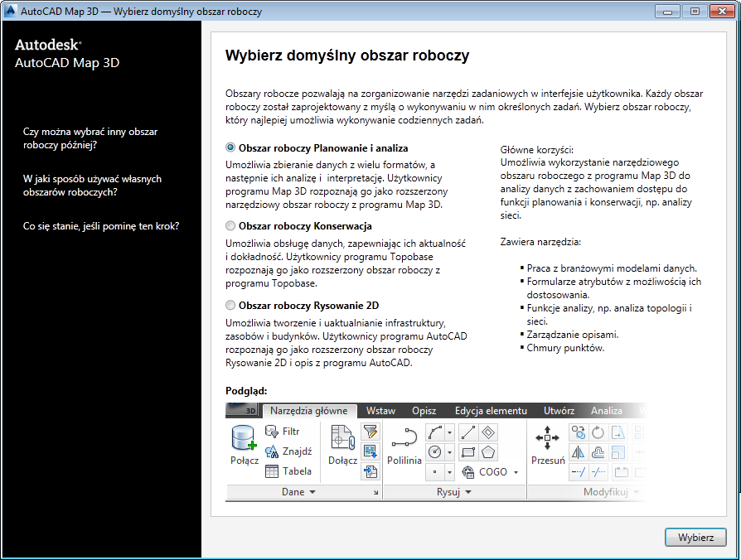741x560 pixels.
Task: Open link Co się stanie, jeśli pominę ten krok
Action: coord(101,226)
